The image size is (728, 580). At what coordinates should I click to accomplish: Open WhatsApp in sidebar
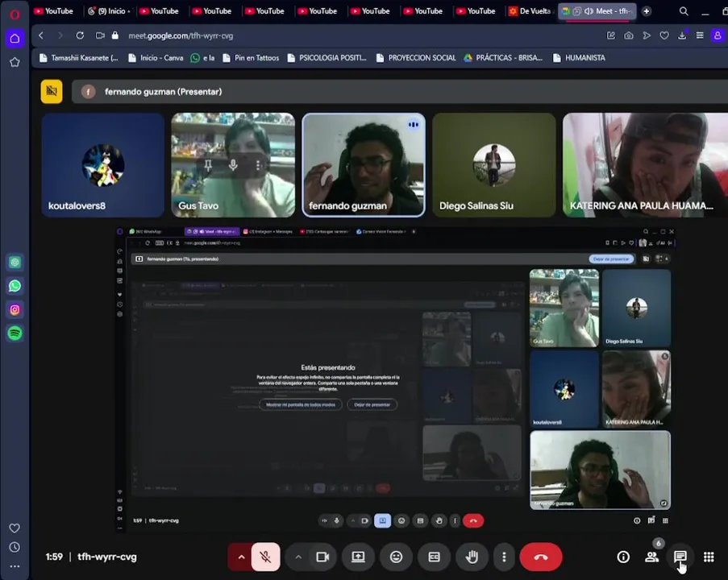15,286
